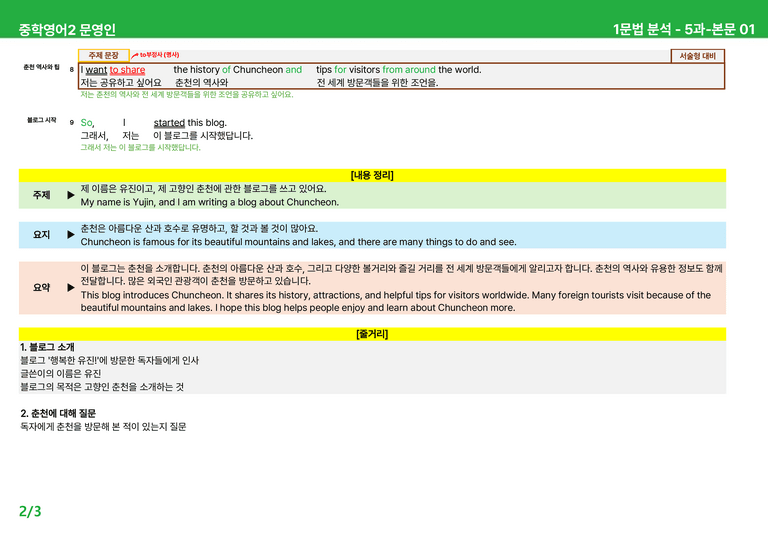768x543 pixels.
Task: Select the '서술형 대비' label box
Action: click(x=697, y=56)
